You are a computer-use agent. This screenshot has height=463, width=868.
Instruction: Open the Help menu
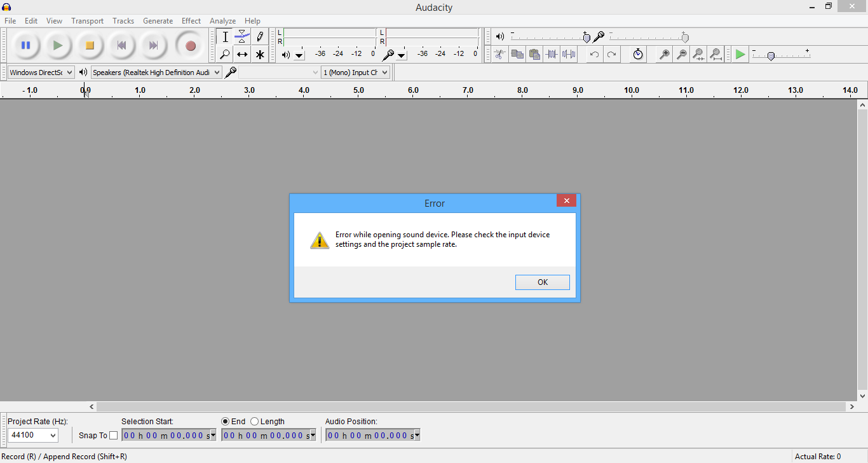click(x=252, y=21)
